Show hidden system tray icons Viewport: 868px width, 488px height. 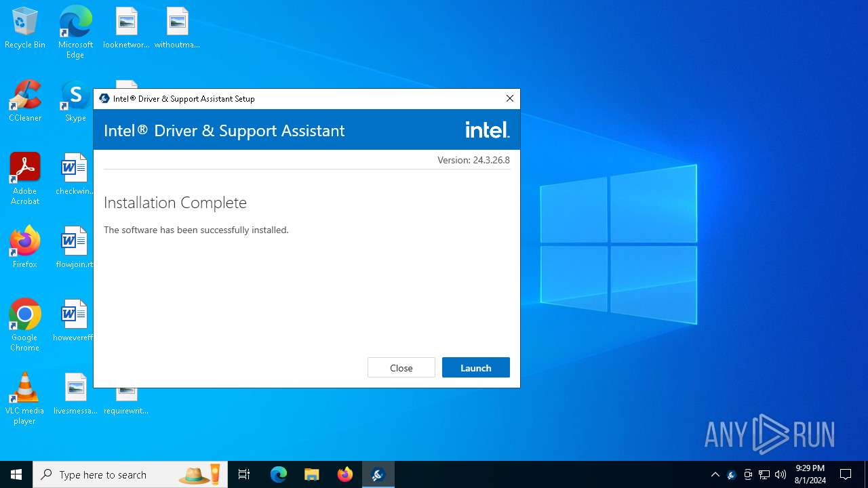point(715,474)
